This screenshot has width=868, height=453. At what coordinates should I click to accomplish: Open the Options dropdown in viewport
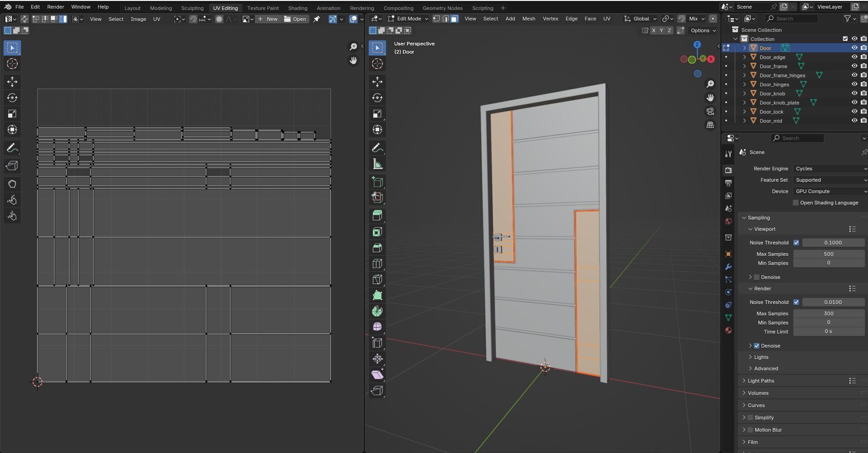[703, 30]
